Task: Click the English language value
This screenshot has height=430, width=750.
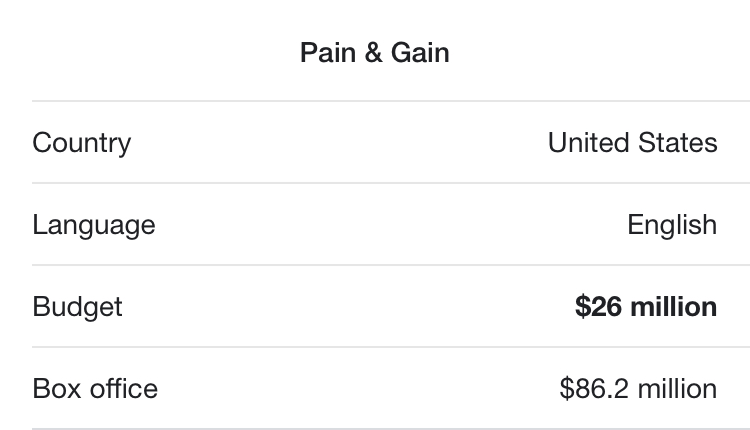Action: [672, 225]
